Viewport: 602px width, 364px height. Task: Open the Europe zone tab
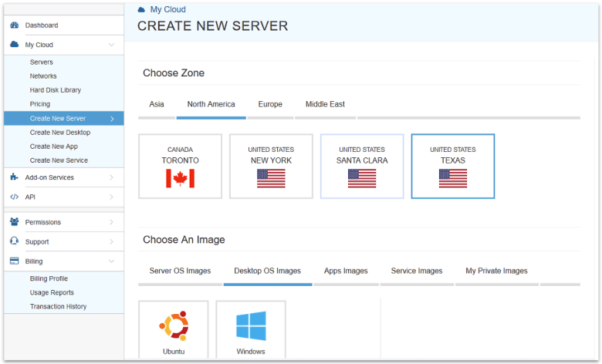pyautogui.click(x=270, y=104)
